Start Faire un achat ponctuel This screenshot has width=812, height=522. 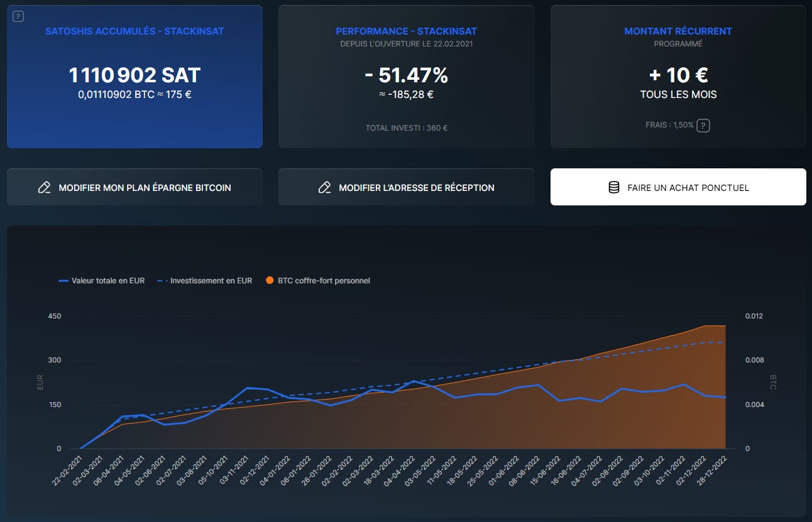pos(678,187)
